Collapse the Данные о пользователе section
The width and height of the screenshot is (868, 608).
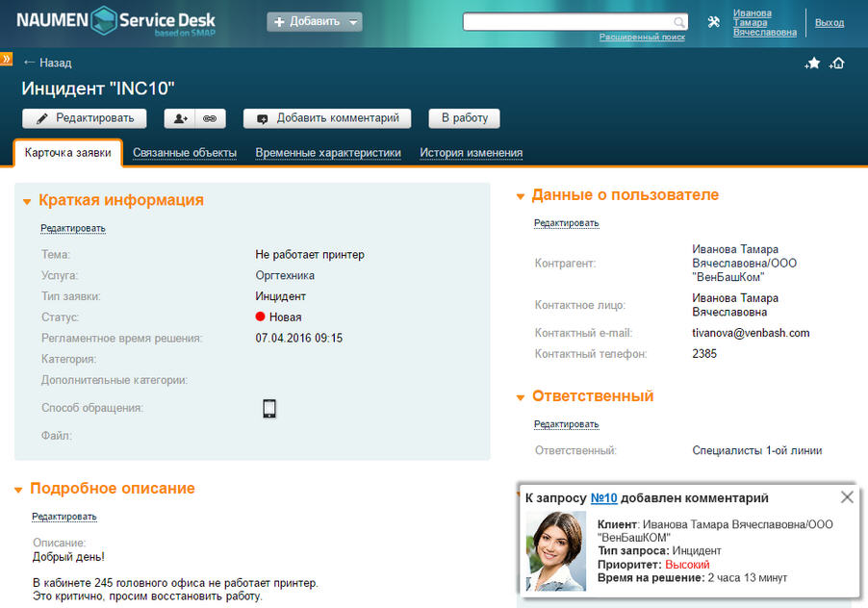521,196
